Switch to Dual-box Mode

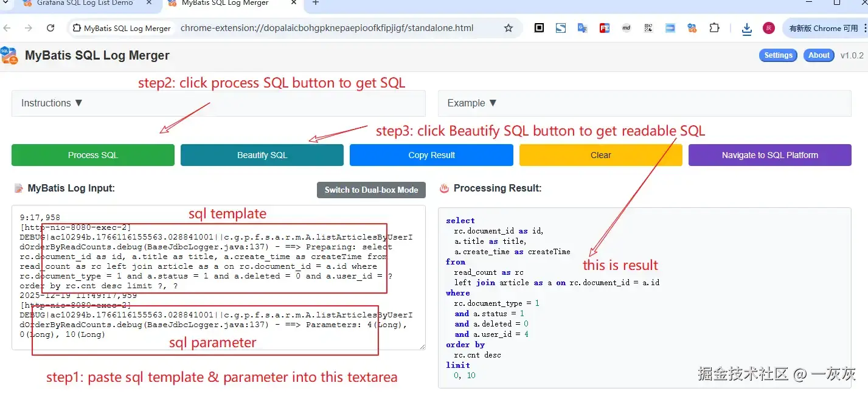point(371,190)
